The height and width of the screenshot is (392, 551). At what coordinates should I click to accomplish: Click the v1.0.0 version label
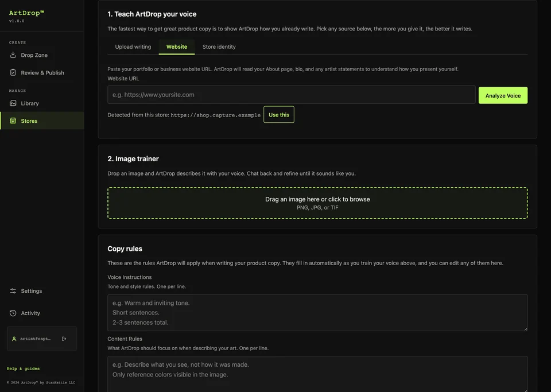tap(17, 21)
